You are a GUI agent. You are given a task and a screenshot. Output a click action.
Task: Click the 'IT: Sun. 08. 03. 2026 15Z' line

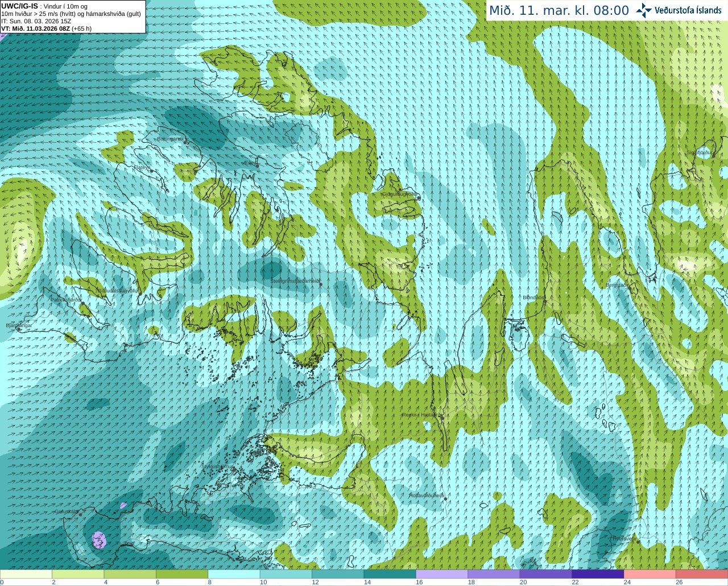point(36,21)
